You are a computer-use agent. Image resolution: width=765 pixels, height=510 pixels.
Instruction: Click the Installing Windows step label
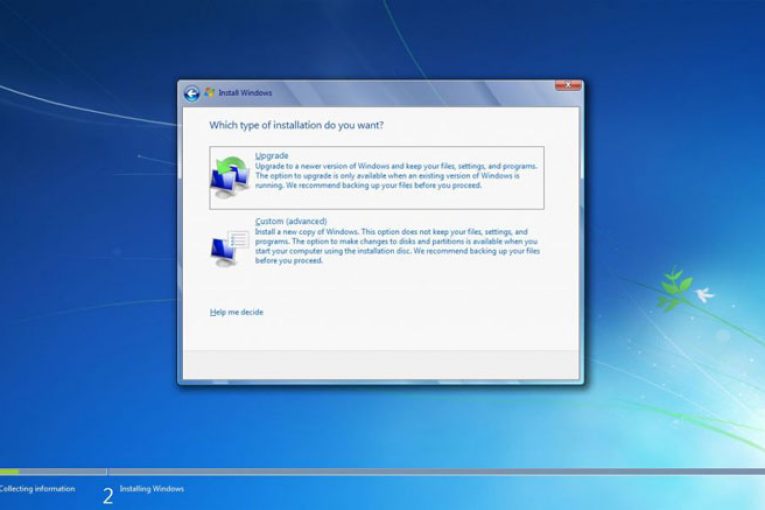[x=152, y=489]
